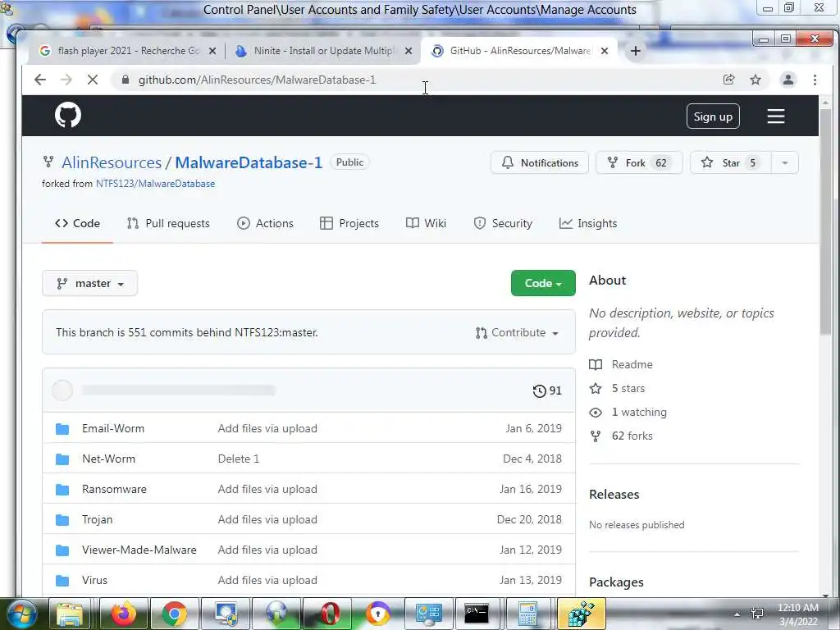Expand the dropdown arrow next to Star
Image resolution: width=840 pixels, height=630 pixels.
click(785, 163)
